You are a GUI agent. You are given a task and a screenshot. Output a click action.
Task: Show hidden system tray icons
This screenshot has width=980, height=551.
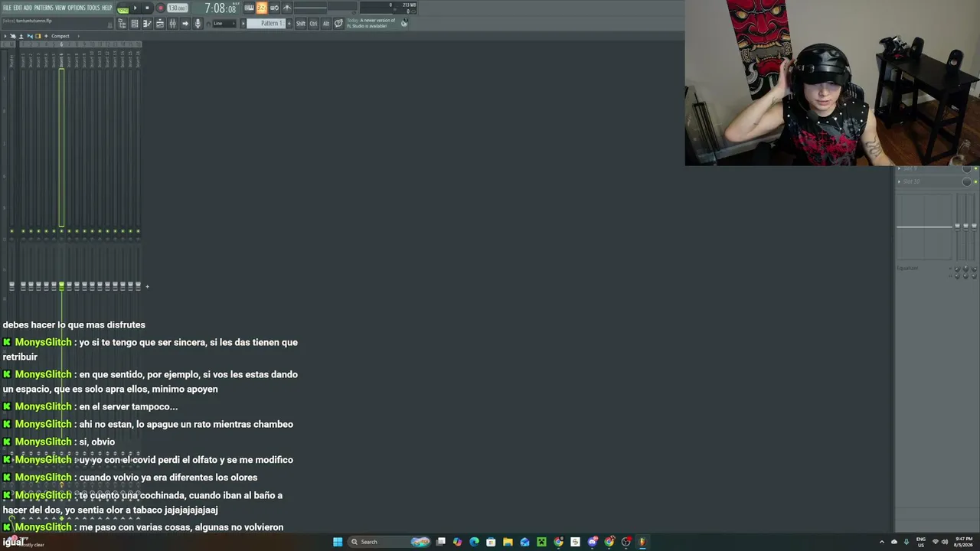(881, 542)
